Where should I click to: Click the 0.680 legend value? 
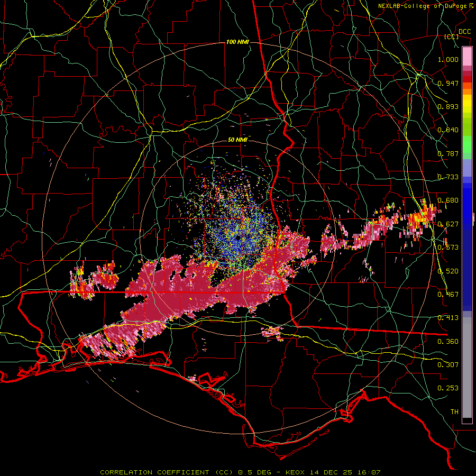click(448, 200)
